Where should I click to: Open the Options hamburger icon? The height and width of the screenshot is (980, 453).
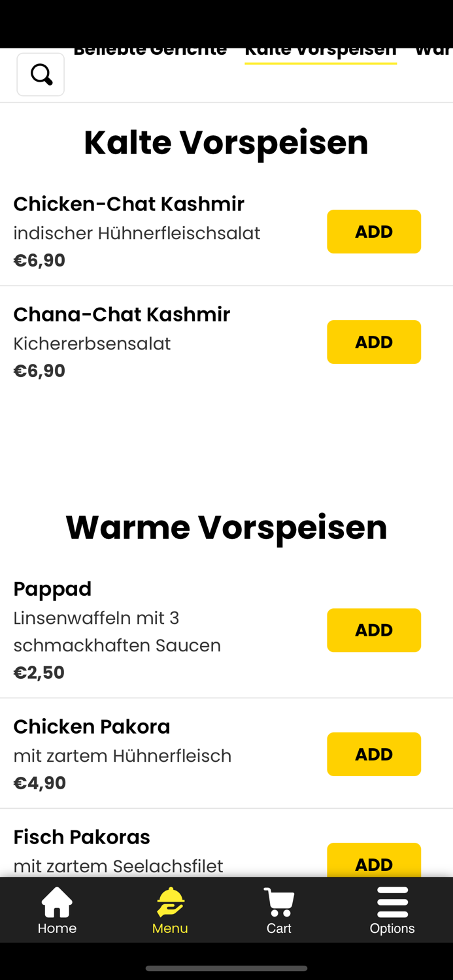pos(392,909)
